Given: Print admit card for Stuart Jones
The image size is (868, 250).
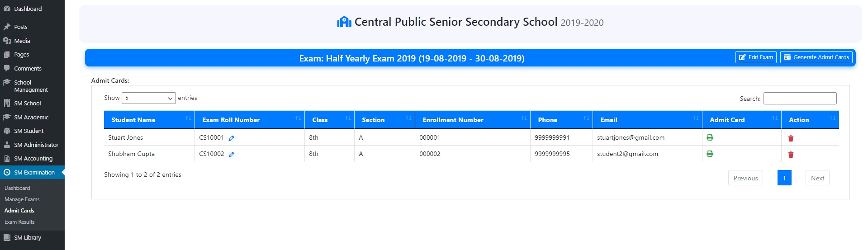Looking at the screenshot, I should pos(710,137).
